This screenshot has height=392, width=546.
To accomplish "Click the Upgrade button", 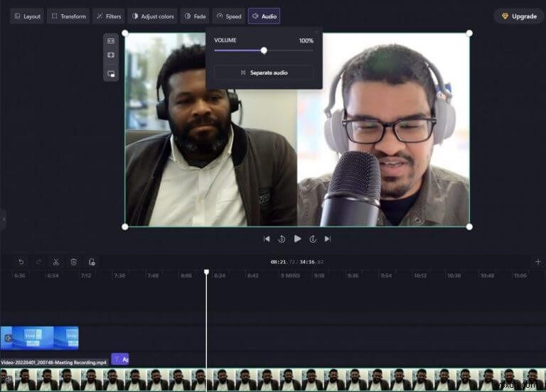I will click(519, 16).
